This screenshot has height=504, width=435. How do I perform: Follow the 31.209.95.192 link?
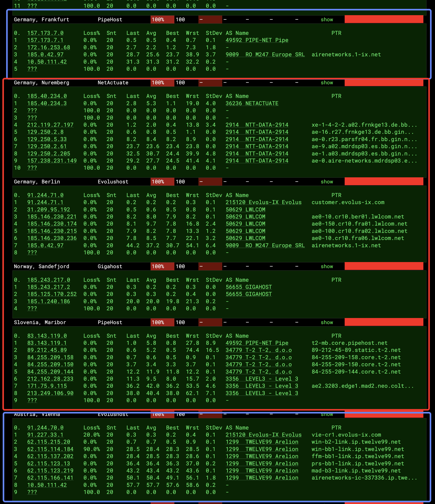(49, 209)
